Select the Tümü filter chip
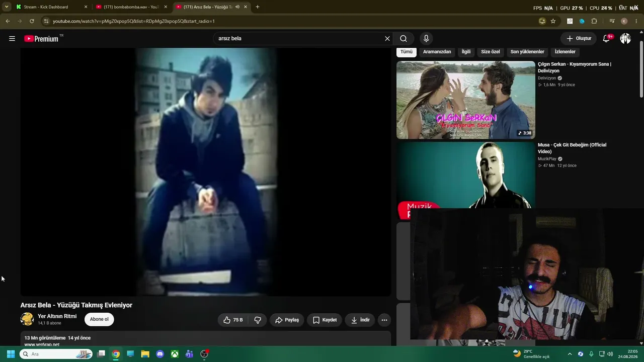Image resolution: width=644 pixels, height=362 pixels. pyautogui.click(x=407, y=52)
